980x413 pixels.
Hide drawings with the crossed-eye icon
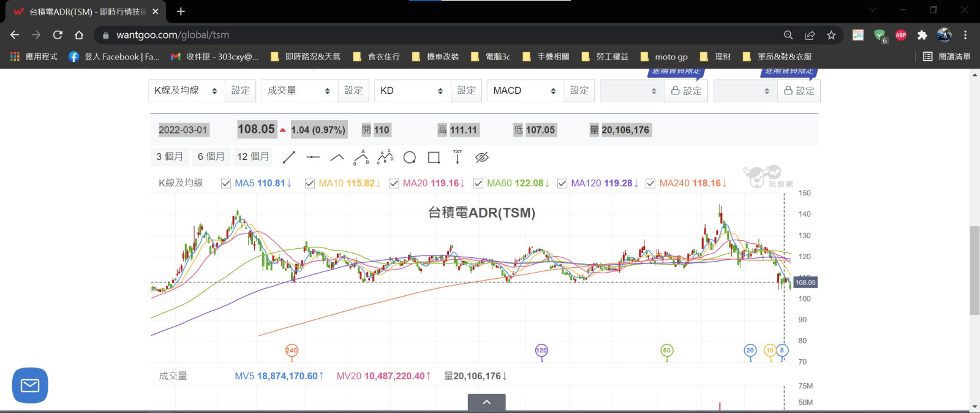coord(482,157)
